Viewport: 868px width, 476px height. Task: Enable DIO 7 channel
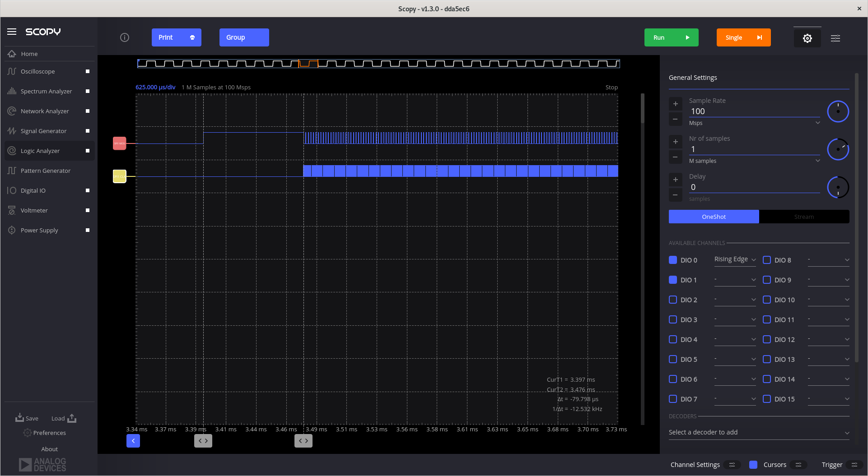(x=673, y=399)
